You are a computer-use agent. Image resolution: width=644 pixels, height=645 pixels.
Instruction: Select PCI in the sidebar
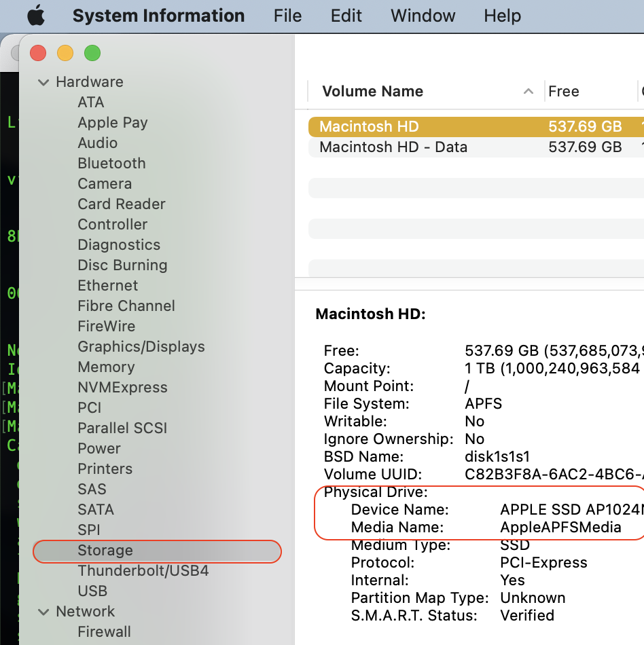tap(89, 407)
